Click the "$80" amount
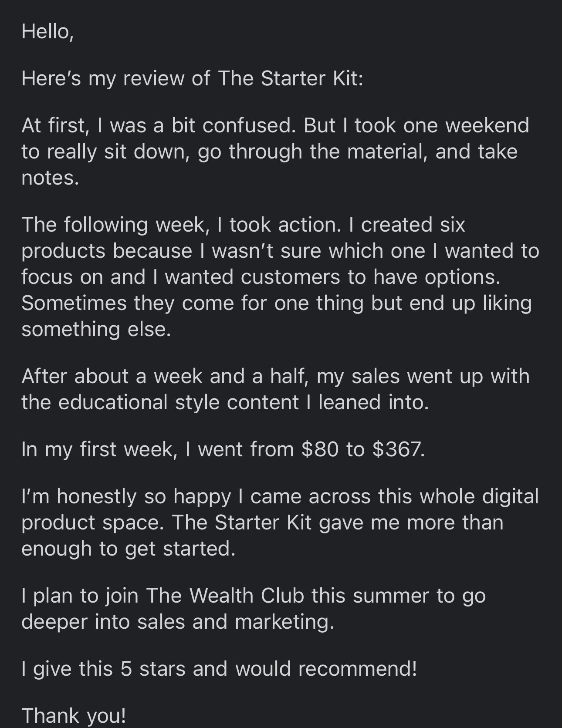Viewport: 562px width, 728px height. click(x=320, y=449)
